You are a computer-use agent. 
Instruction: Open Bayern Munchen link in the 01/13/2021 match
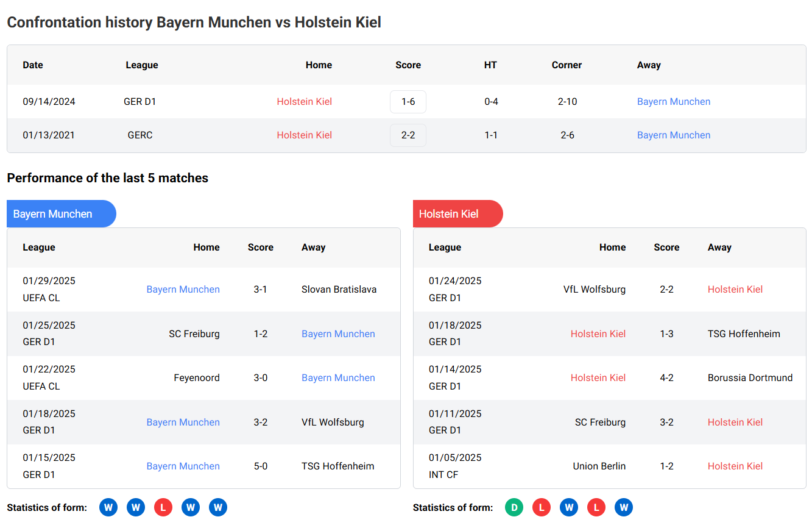click(674, 135)
